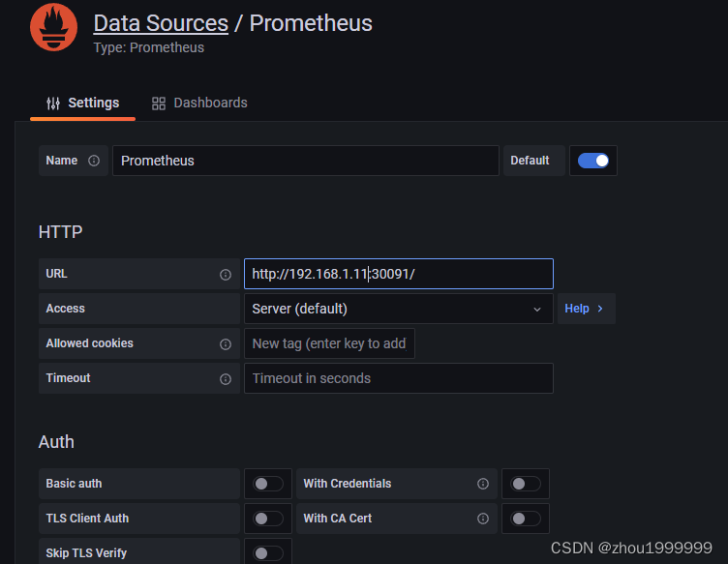728x564 pixels.
Task: Click the Timeout in seconds field
Action: [x=398, y=378]
